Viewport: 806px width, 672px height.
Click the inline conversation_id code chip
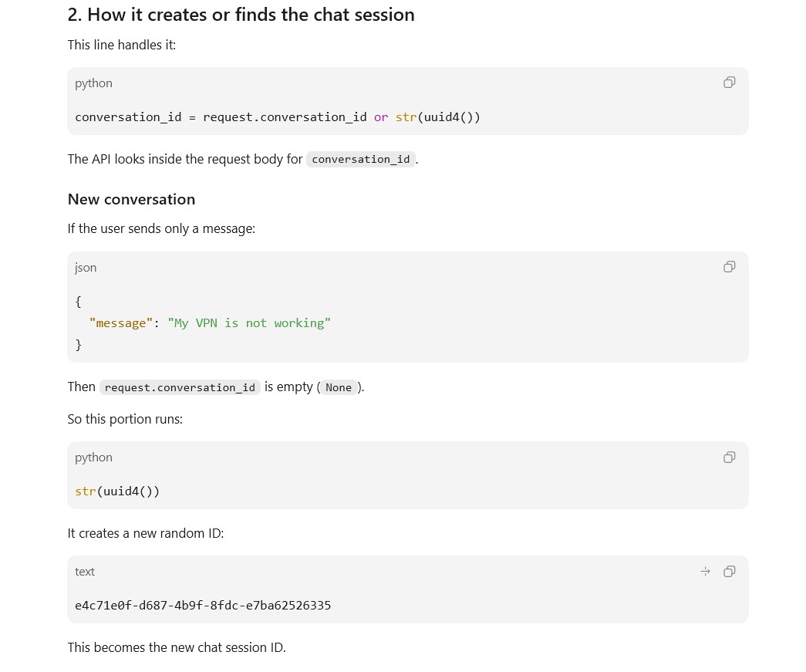tap(361, 160)
